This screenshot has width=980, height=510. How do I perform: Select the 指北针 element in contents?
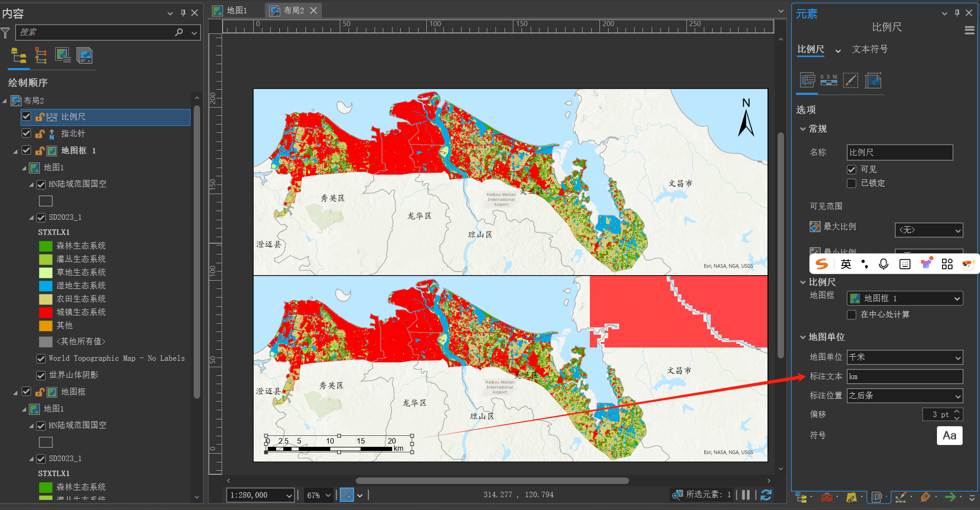pyautogui.click(x=73, y=134)
